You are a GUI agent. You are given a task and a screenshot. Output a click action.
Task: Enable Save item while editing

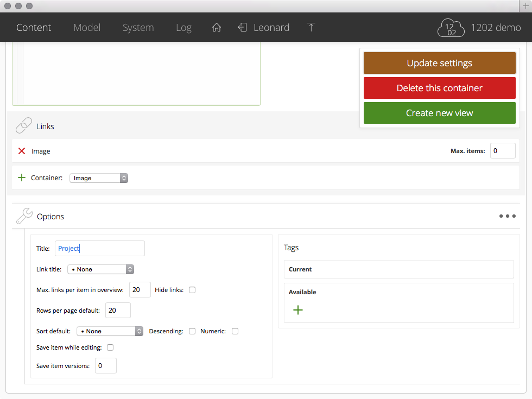tap(110, 347)
